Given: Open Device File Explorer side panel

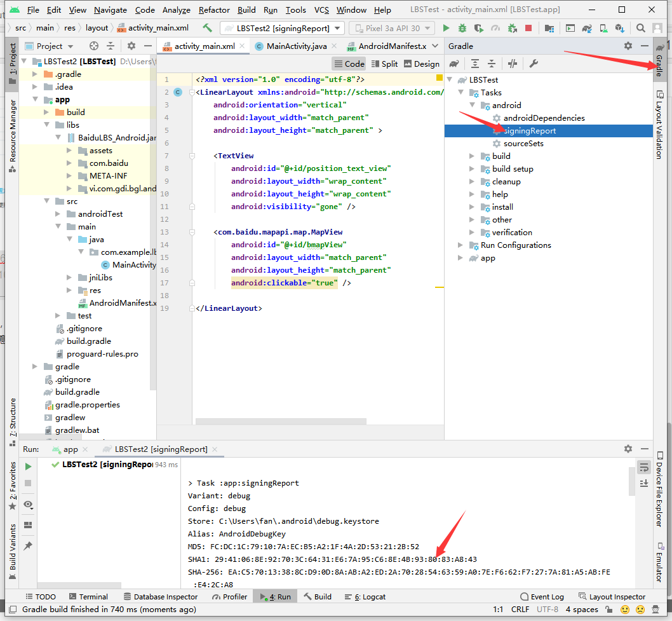Looking at the screenshot, I should 659,489.
